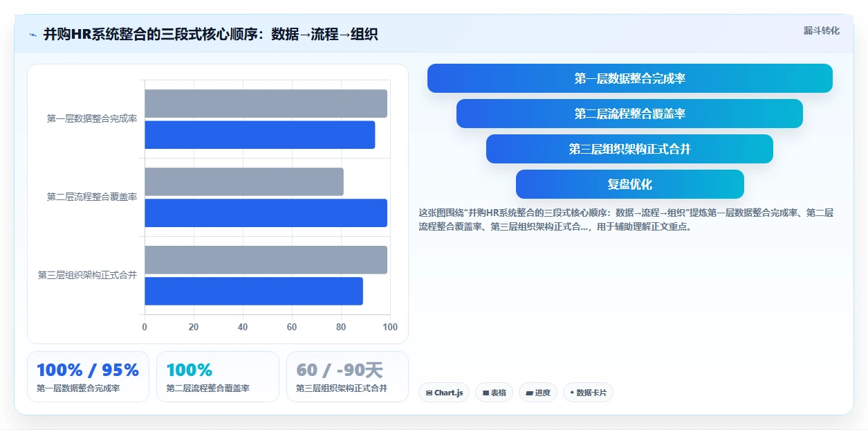The height and width of the screenshot is (430, 868).
Task: Click blue bar for 第二层流程整合覆盖率
Action: (266, 213)
